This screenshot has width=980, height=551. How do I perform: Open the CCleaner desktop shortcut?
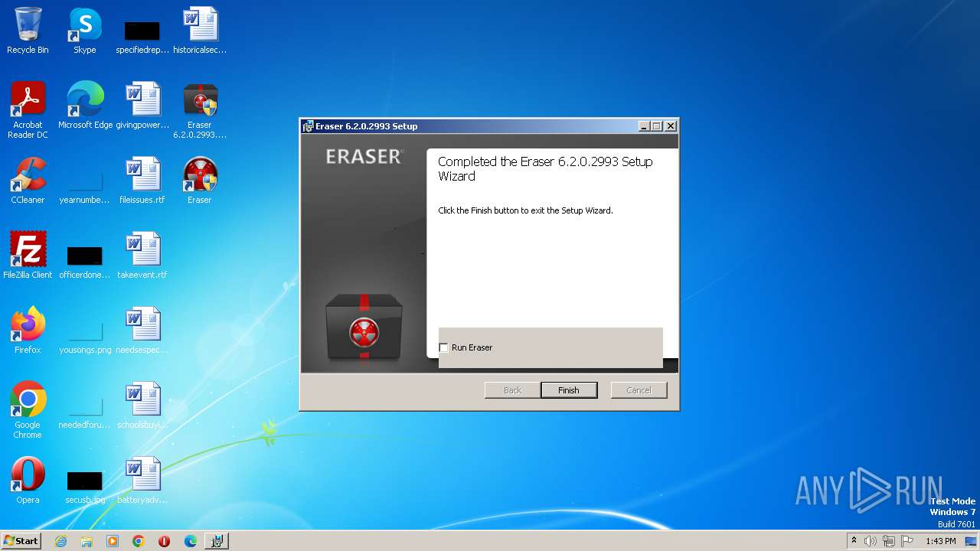(x=28, y=181)
